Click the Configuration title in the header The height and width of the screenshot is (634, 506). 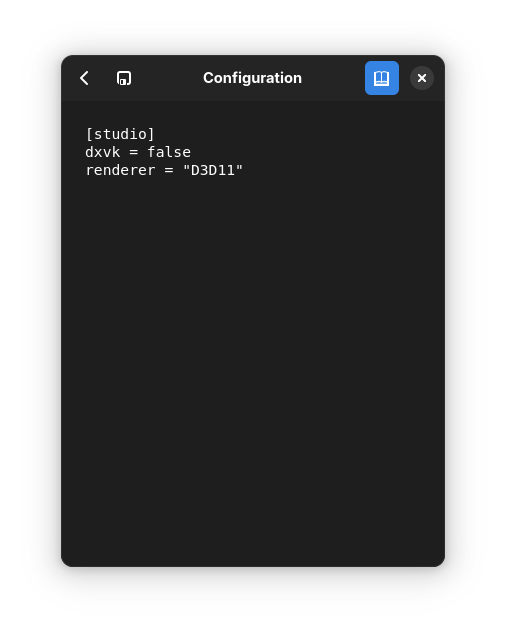point(252,78)
